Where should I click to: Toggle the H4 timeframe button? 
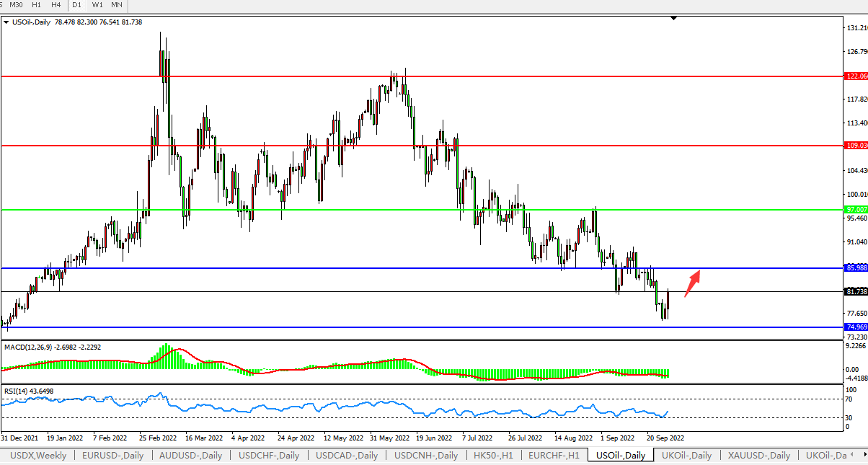(56, 5)
